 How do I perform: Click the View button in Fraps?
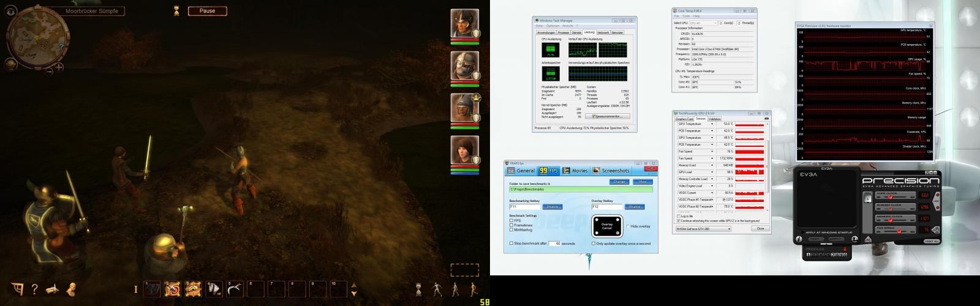pyautogui.click(x=643, y=182)
